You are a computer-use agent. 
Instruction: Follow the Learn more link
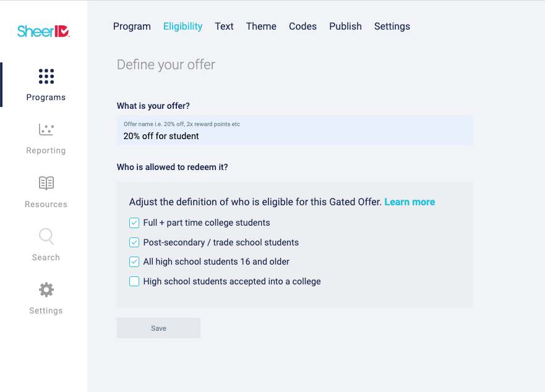click(410, 202)
